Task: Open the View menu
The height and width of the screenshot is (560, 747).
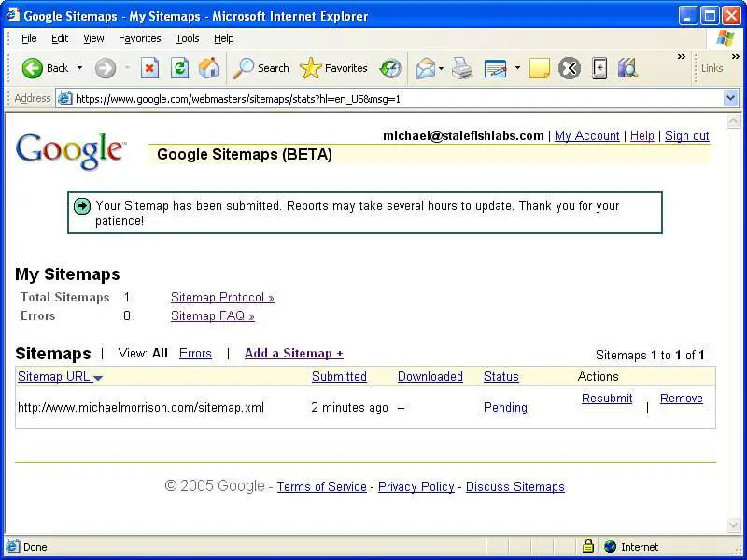Action: click(x=93, y=38)
